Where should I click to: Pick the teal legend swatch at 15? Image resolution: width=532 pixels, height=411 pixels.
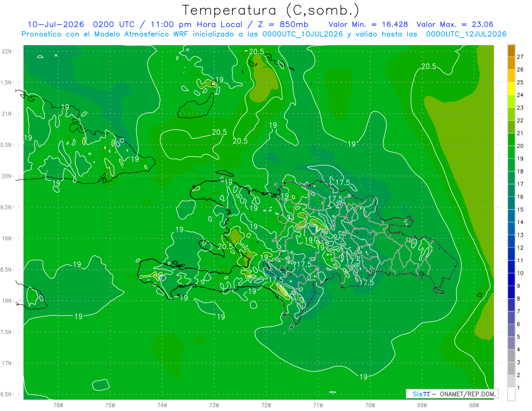coord(511,203)
